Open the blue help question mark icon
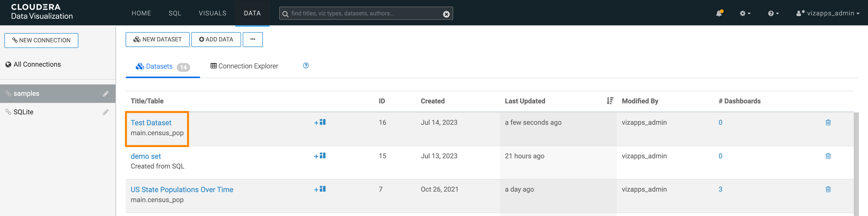This screenshot has width=868, height=216. tap(306, 66)
